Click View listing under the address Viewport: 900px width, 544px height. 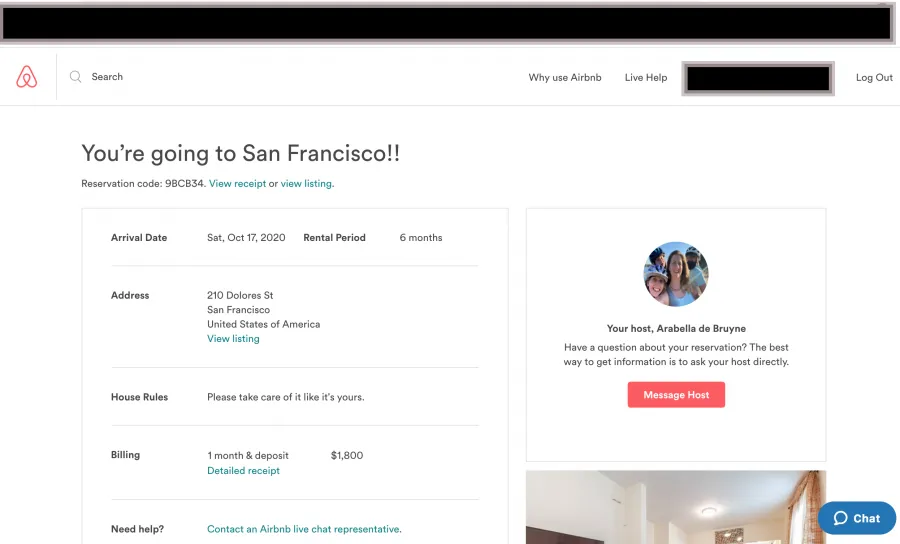pyautogui.click(x=233, y=339)
